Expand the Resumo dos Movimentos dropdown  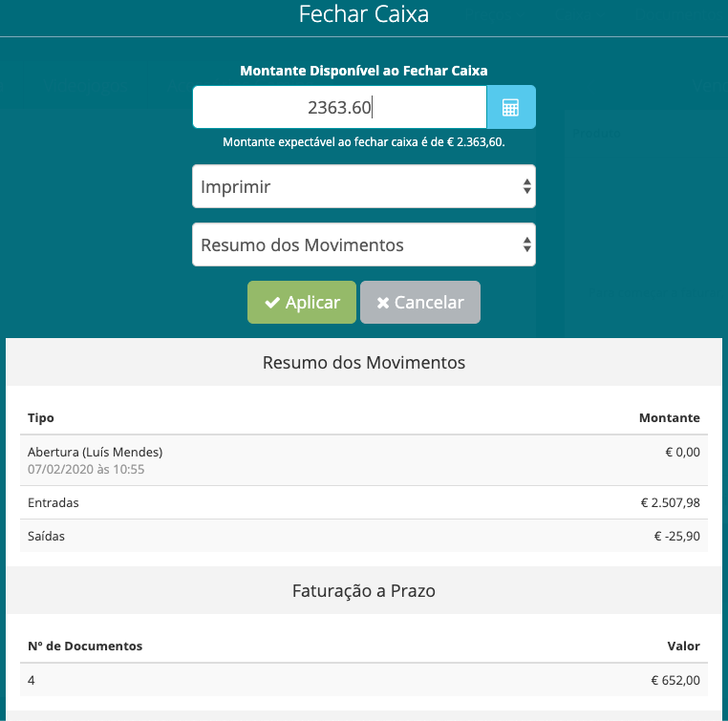(363, 245)
